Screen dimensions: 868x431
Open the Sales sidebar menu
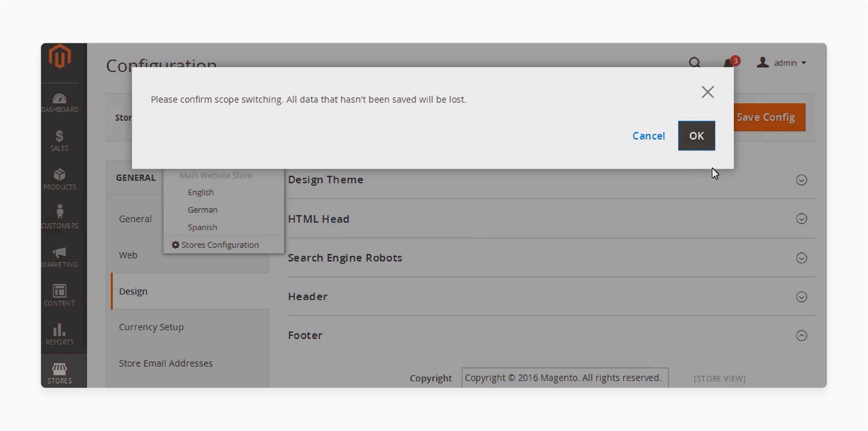point(60,141)
